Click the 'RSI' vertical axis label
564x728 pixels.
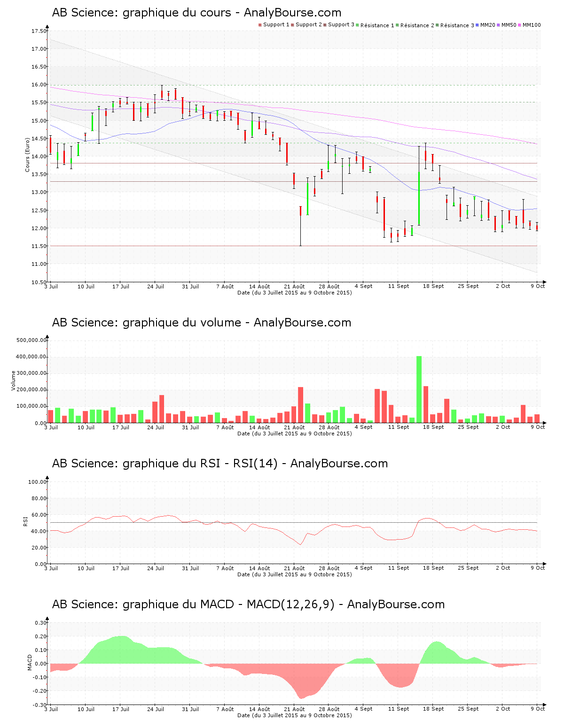(x=26, y=521)
